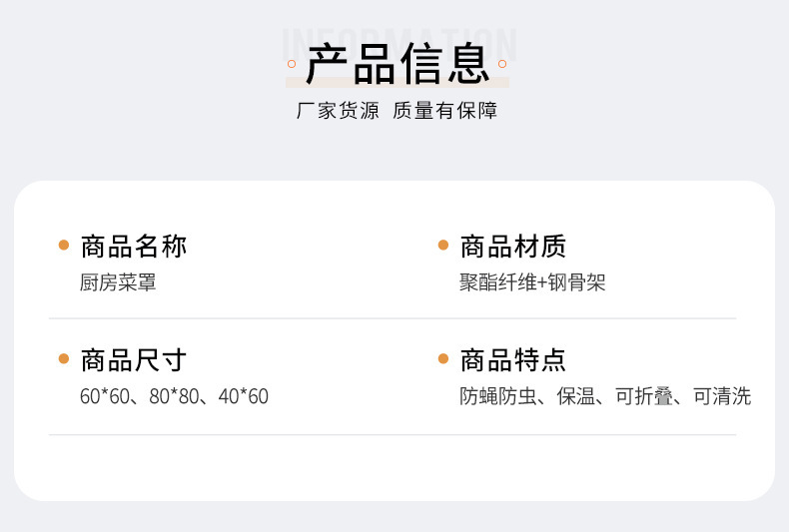The height and width of the screenshot is (532, 789).
Task: Click the small circle left of 产品信息
Action: [291, 64]
